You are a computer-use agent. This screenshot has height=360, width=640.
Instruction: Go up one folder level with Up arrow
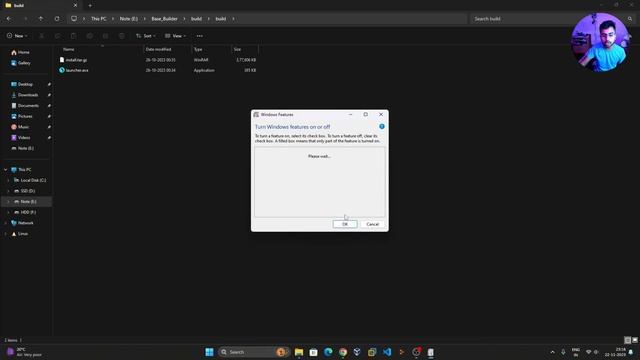(x=41, y=19)
